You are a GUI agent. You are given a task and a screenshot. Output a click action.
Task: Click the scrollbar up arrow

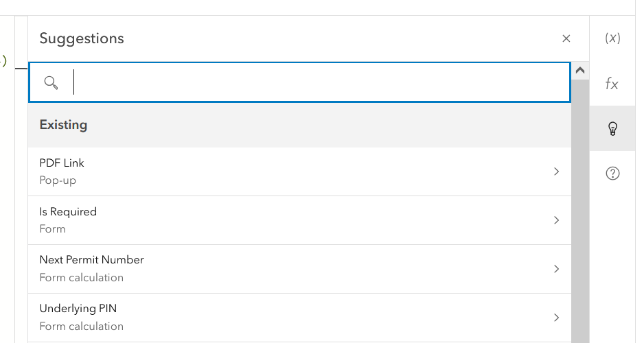point(580,70)
